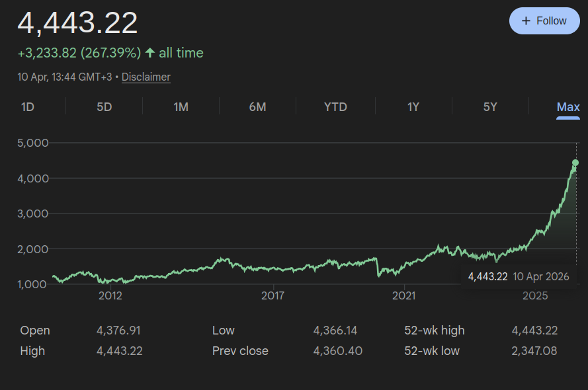The image size is (588, 390).
Task: Click the +3,233.82 (267.39%) change text
Action: pos(79,53)
